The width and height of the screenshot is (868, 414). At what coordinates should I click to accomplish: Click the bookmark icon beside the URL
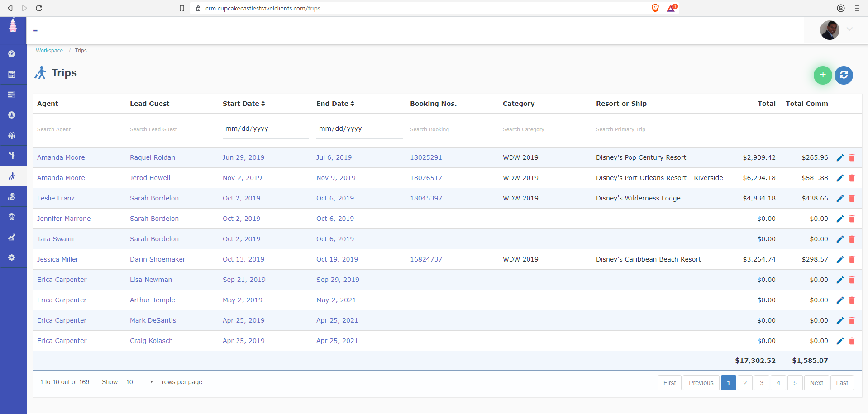tap(182, 8)
